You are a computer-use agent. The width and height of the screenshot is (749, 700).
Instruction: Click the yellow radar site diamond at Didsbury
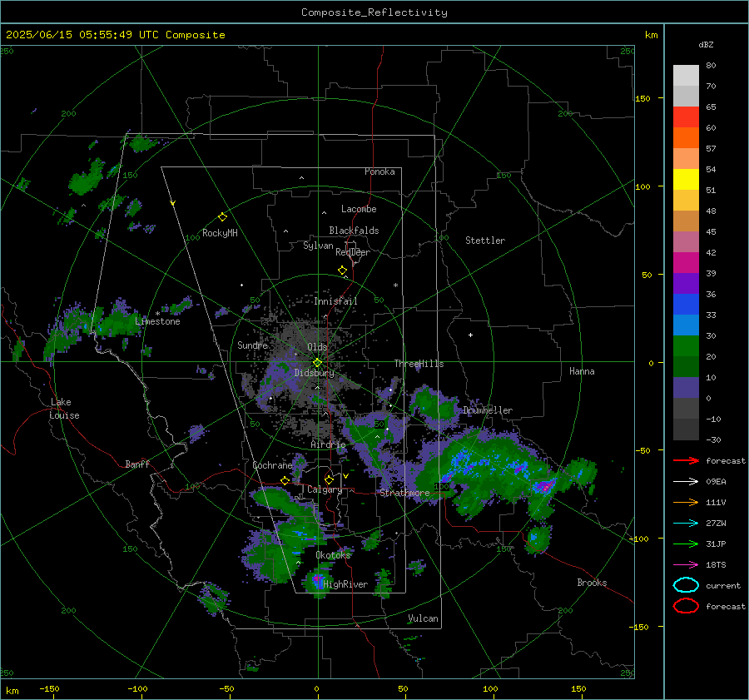point(318,363)
